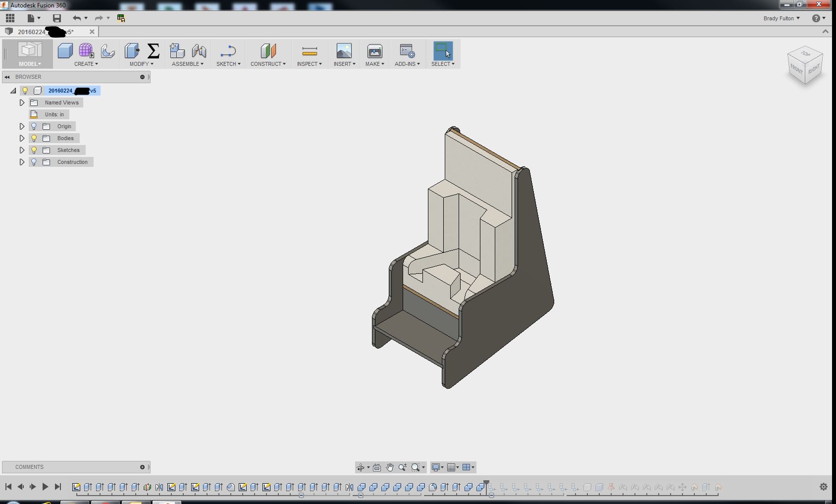Select the Pan hand tool in navigation bar

(x=390, y=467)
